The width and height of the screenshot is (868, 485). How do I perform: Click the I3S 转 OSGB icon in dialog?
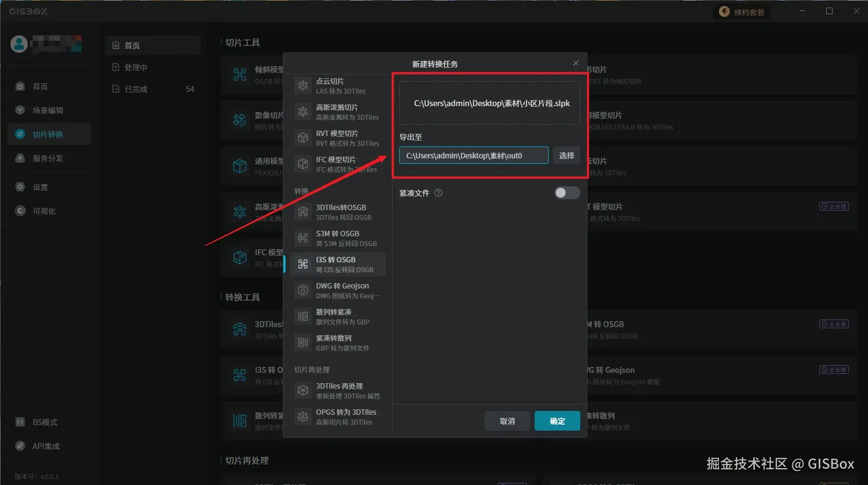click(303, 264)
